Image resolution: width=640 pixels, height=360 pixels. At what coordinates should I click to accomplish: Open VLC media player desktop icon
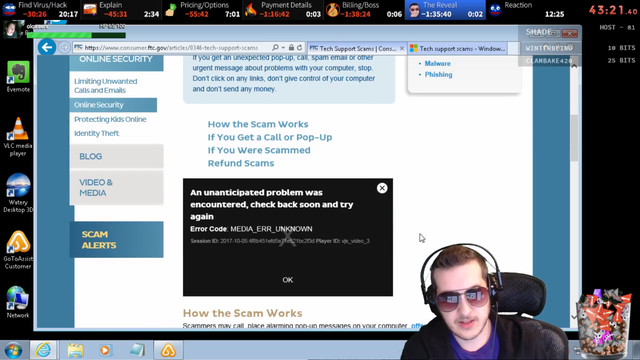18,136
